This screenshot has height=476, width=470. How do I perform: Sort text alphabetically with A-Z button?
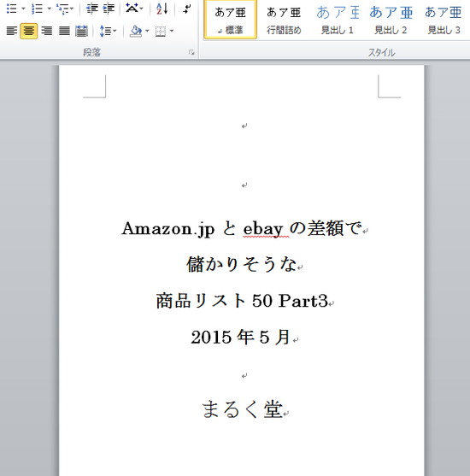coord(162,9)
